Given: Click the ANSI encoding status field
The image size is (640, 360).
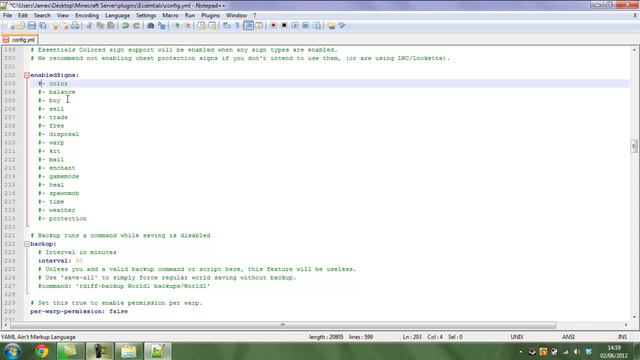Looking at the screenshot, I should pyautogui.click(x=568, y=337).
